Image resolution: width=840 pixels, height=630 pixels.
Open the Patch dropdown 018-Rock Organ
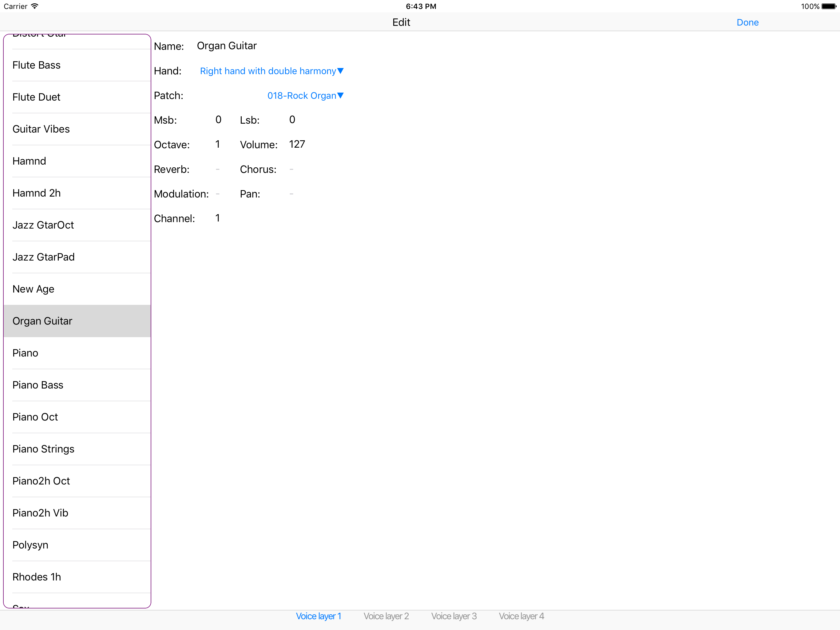coord(305,96)
